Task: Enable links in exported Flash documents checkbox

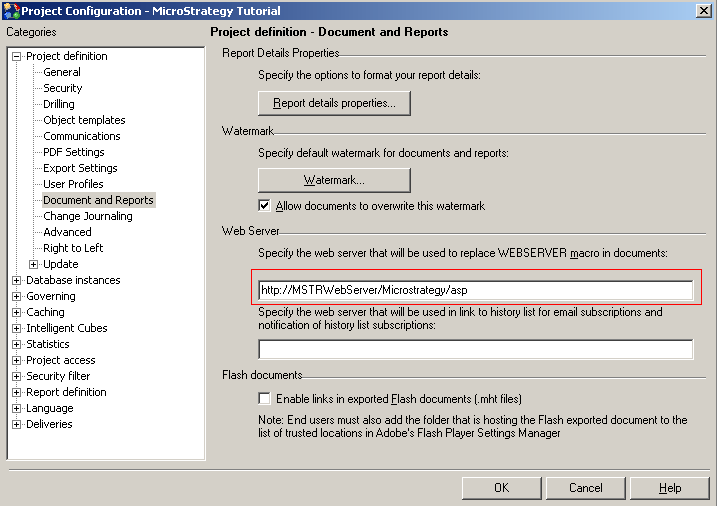Action: (265, 399)
